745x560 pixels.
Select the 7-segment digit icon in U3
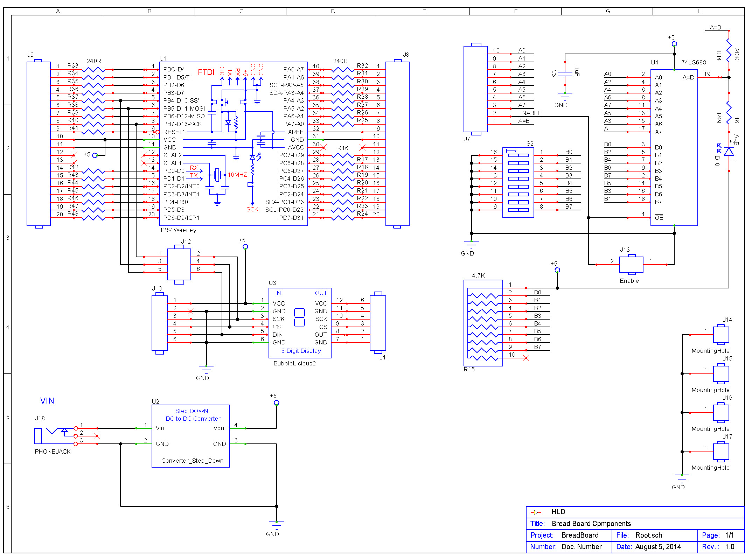tap(299, 317)
